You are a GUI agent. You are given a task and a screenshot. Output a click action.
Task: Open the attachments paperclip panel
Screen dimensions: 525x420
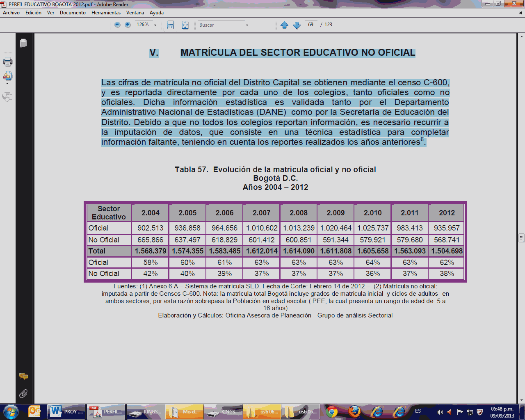point(23,394)
